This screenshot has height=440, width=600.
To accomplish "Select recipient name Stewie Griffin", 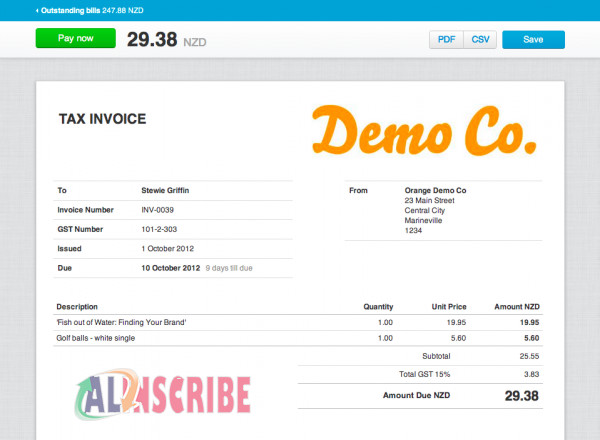I will (165, 191).
